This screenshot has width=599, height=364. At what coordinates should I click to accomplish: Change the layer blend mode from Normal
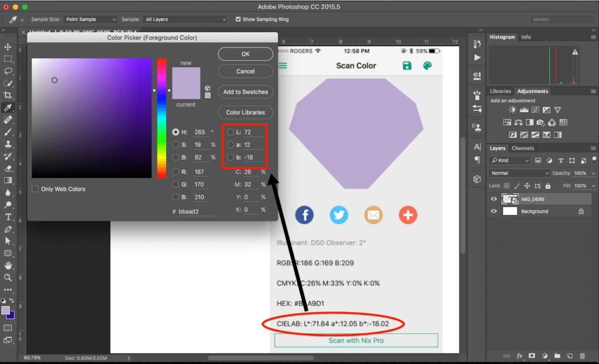pyautogui.click(x=518, y=173)
